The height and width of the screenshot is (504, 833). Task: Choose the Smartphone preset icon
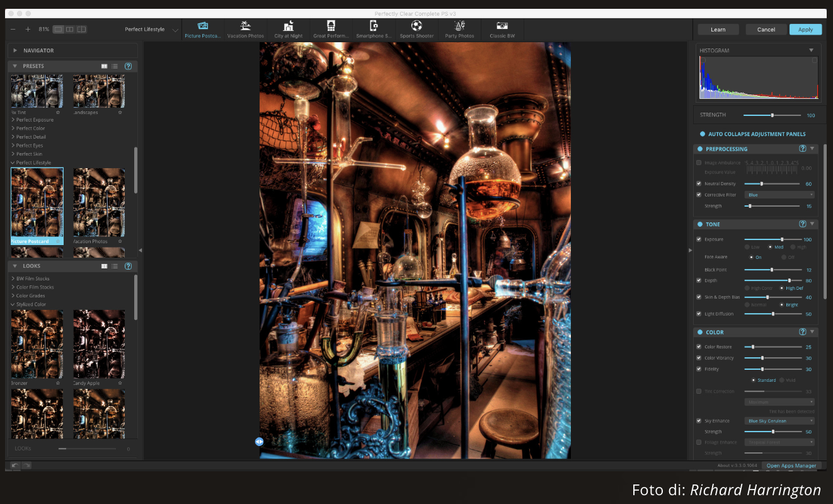coord(374,25)
